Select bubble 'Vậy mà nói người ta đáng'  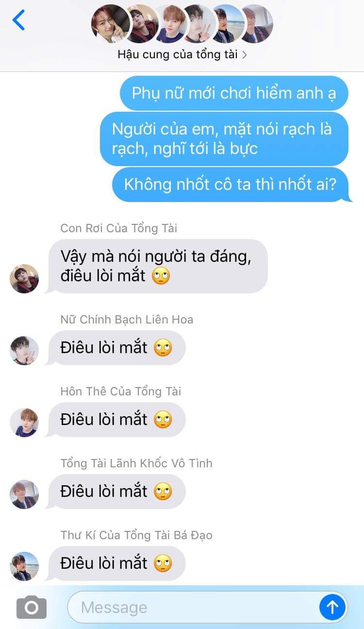[x=158, y=266]
